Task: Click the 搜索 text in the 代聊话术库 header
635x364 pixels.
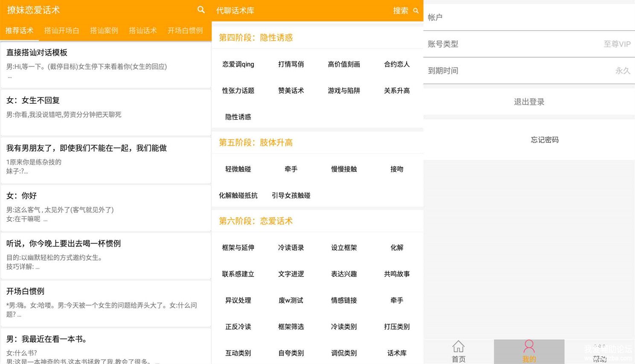Action: (x=401, y=11)
